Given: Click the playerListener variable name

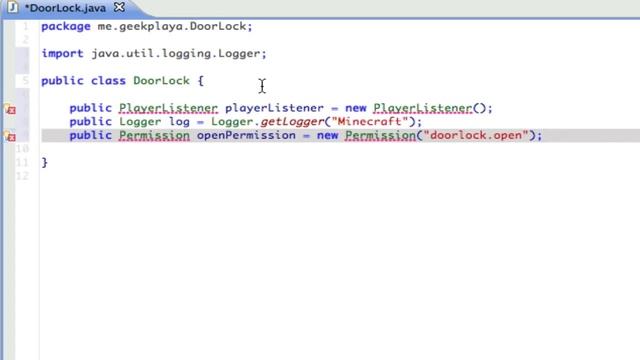Looking at the screenshot, I should click(x=274, y=108).
